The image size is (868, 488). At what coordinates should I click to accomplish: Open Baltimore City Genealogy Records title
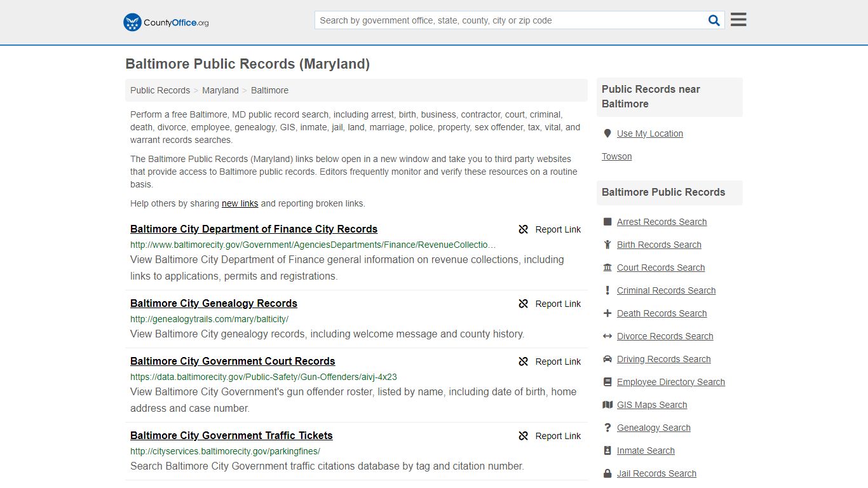tap(214, 303)
